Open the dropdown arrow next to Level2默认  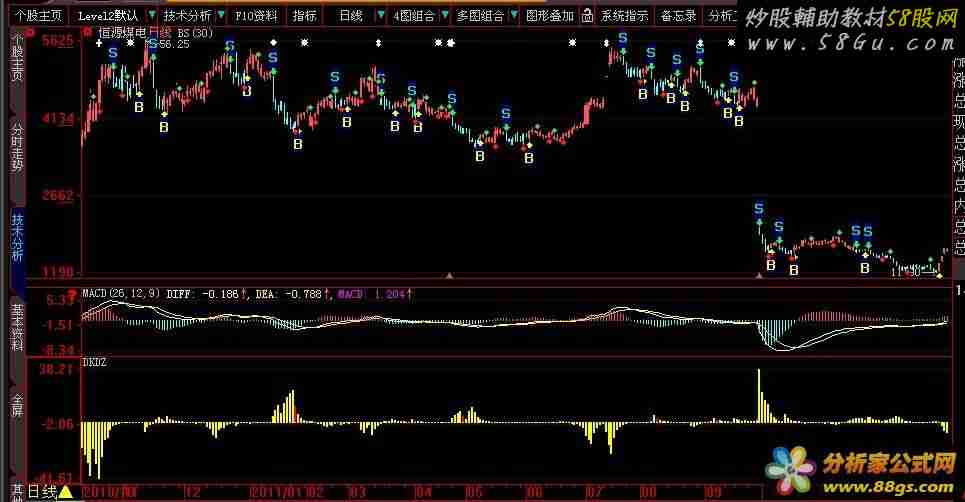(x=149, y=16)
